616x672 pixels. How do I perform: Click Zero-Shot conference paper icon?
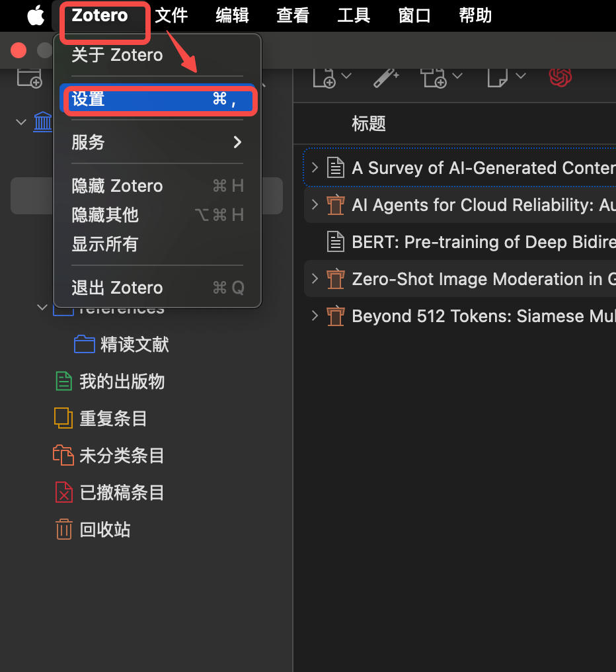335,278
